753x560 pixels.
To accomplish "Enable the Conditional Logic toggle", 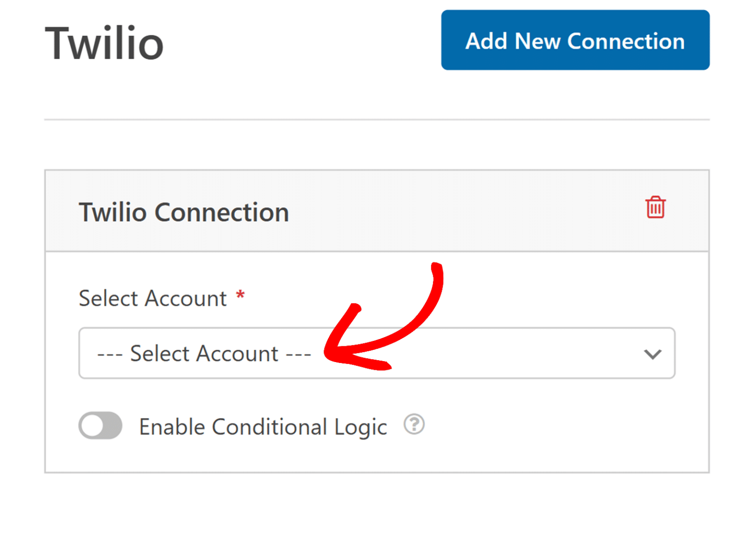I will pos(100,425).
